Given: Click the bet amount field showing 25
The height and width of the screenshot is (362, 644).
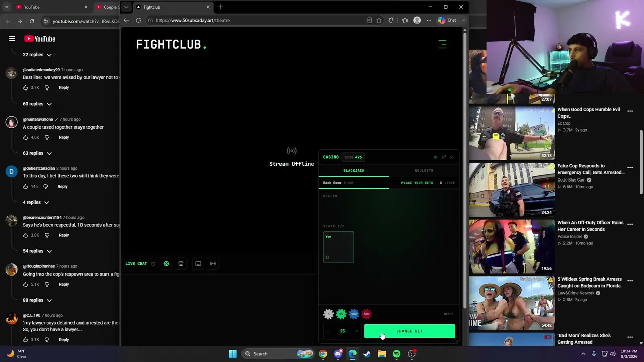Looking at the screenshot, I should click(342, 331).
